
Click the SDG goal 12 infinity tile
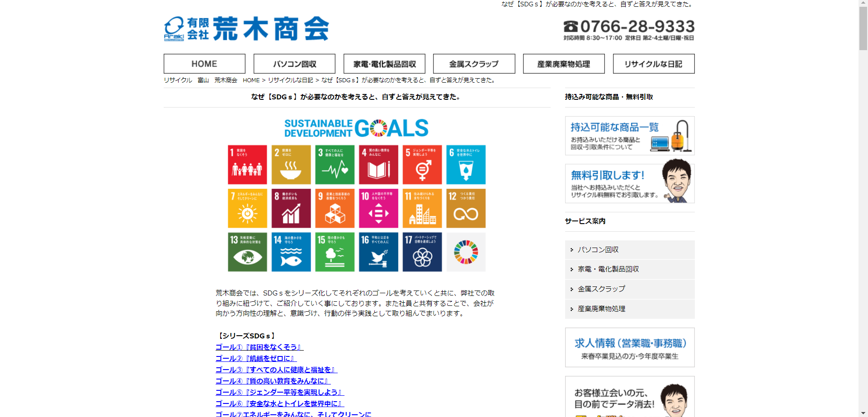[x=466, y=208]
